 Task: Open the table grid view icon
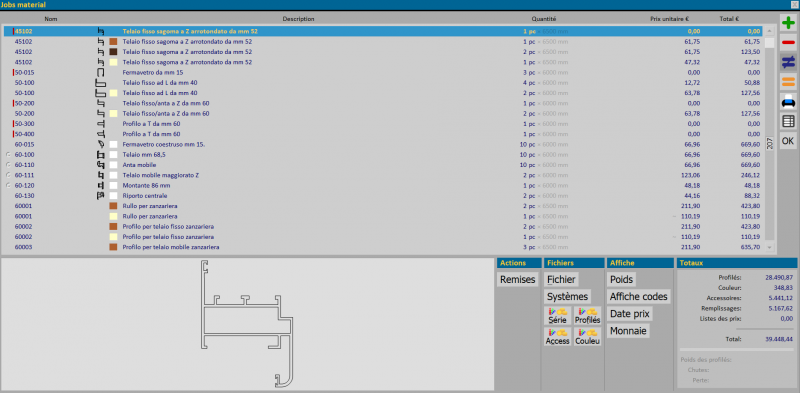pos(788,121)
